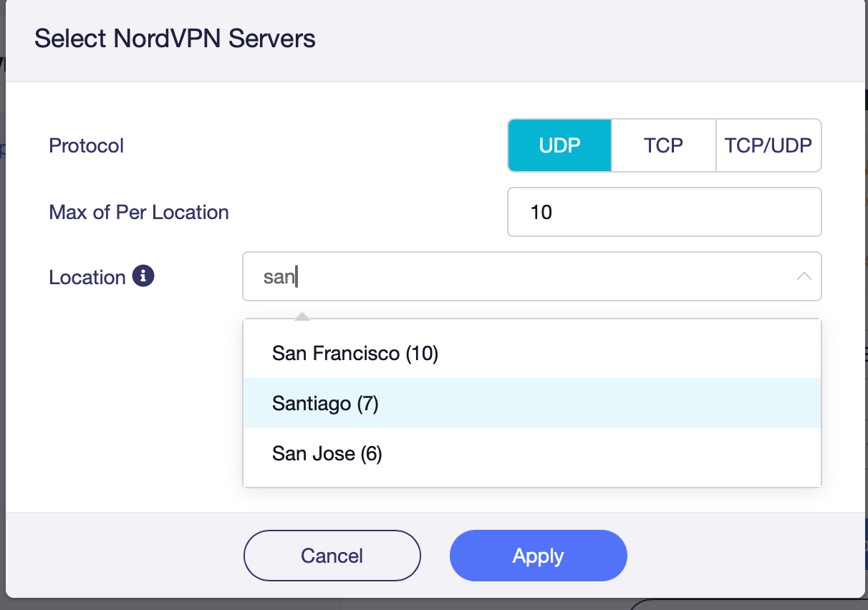Click the 'Select NordVPN Servers' title
The height and width of the screenshot is (610, 868).
[x=175, y=38]
